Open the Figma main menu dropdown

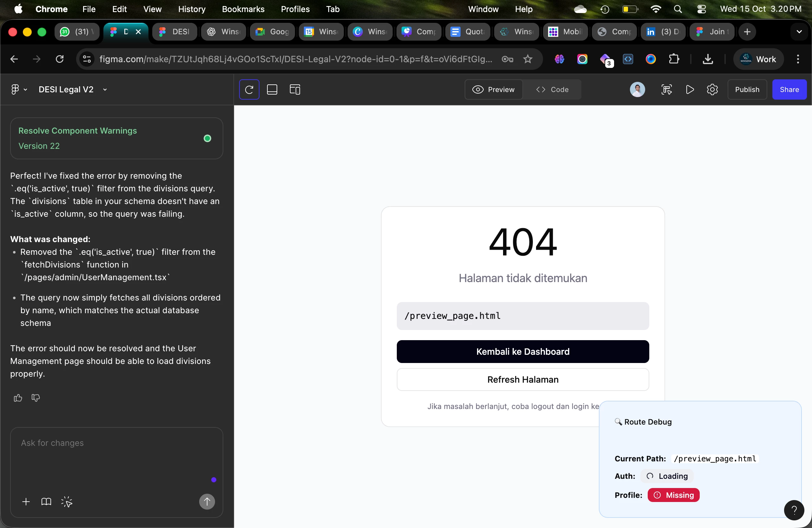pyautogui.click(x=18, y=89)
